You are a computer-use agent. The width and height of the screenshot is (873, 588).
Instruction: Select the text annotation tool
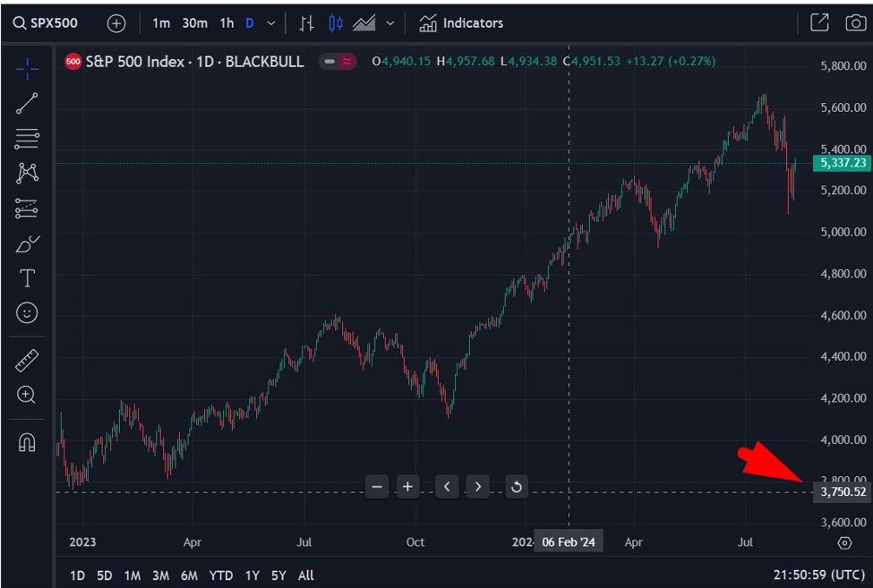(27, 277)
